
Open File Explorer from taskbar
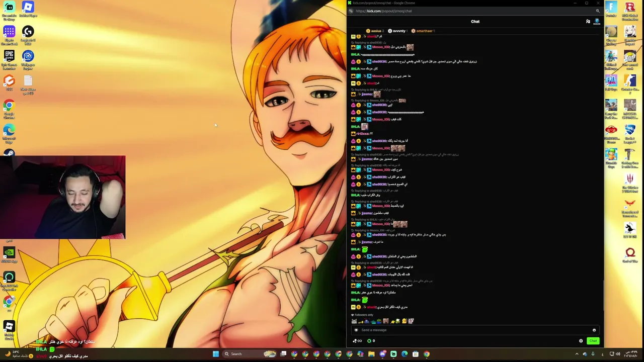(x=371, y=354)
